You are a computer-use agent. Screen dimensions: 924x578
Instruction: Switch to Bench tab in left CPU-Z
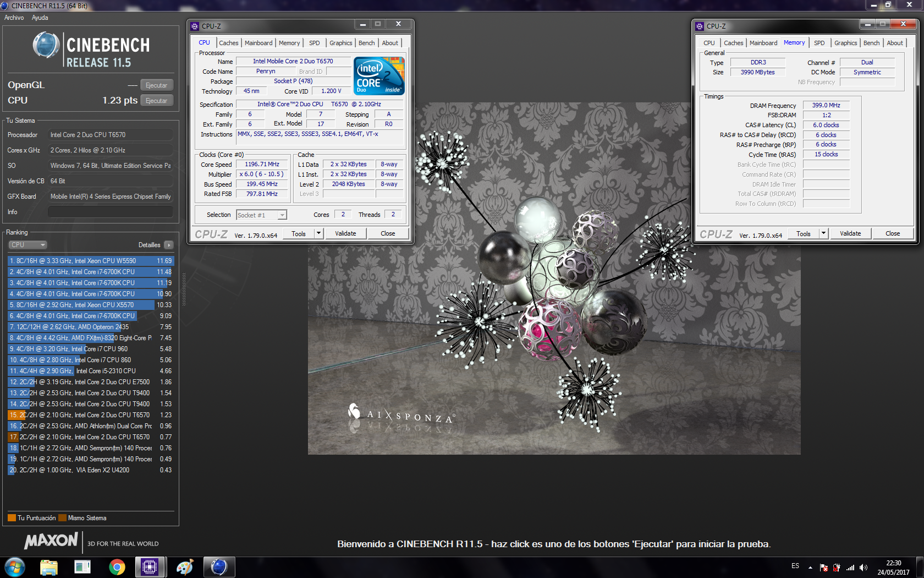pos(367,43)
